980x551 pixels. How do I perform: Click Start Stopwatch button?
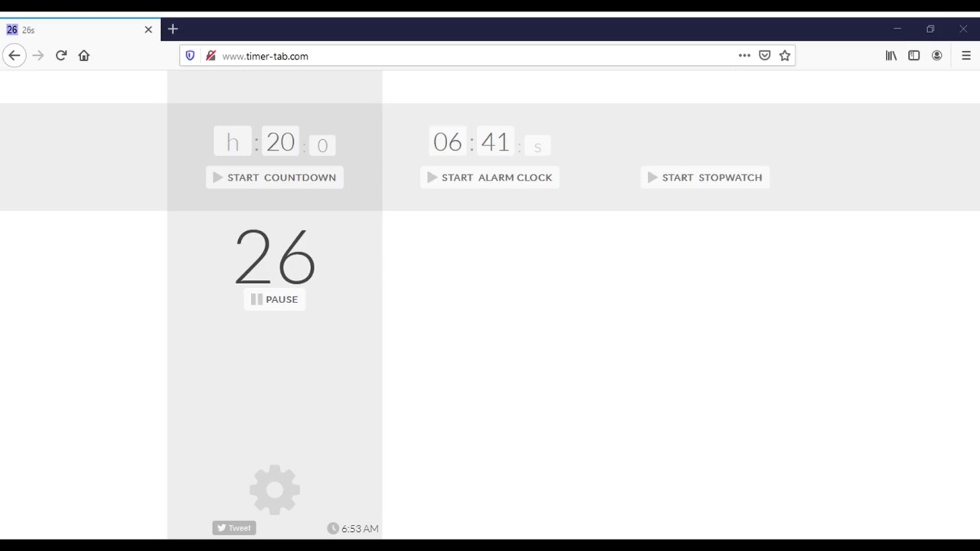[705, 177]
